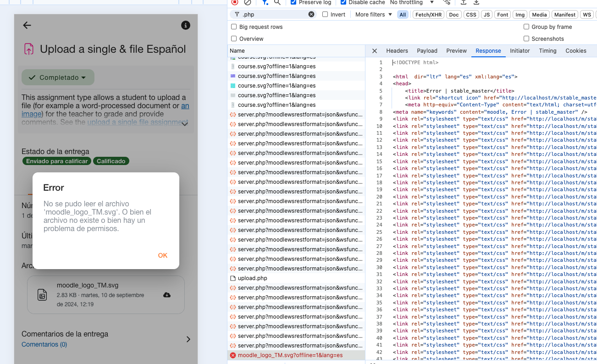Expand Comentarios de la entrega arrow
The image size is (597, 364).
[188, 339]
